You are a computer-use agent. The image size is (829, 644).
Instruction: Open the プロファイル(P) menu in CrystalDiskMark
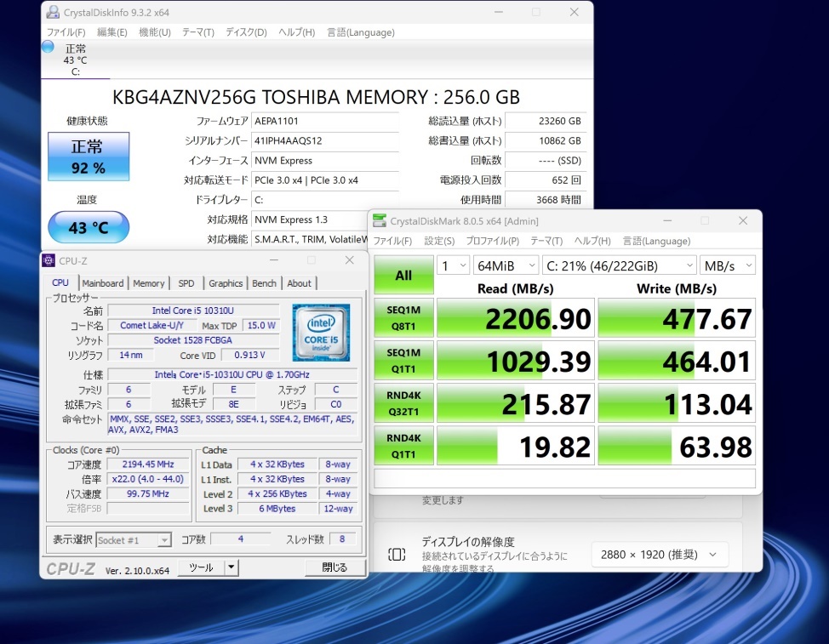[x=493, y=241]
